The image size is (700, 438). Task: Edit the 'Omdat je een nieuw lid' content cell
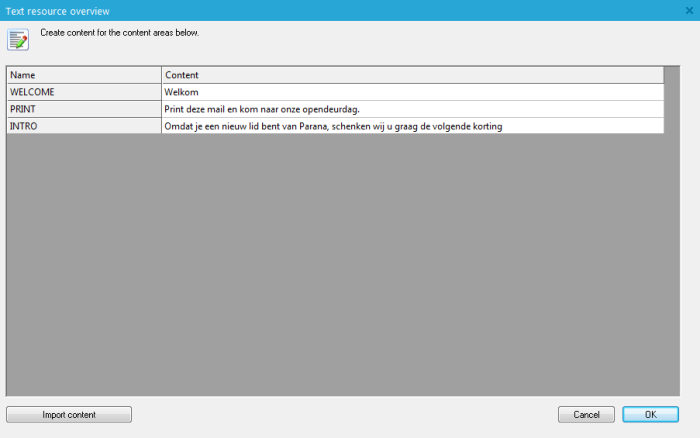click(412, 126)
